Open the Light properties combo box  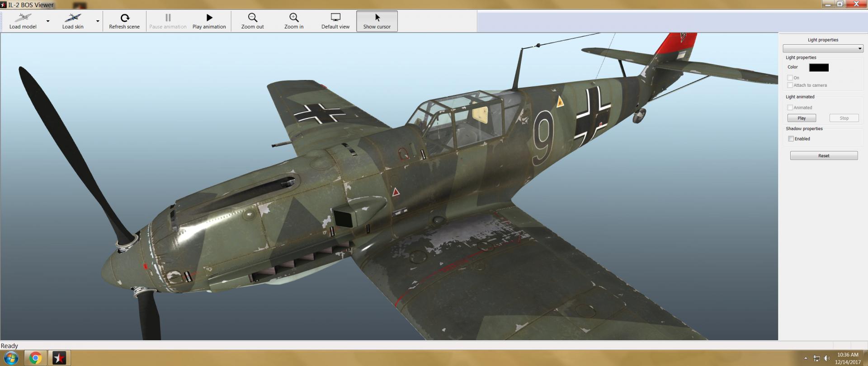pyautogui.click(x=822, y=48)
